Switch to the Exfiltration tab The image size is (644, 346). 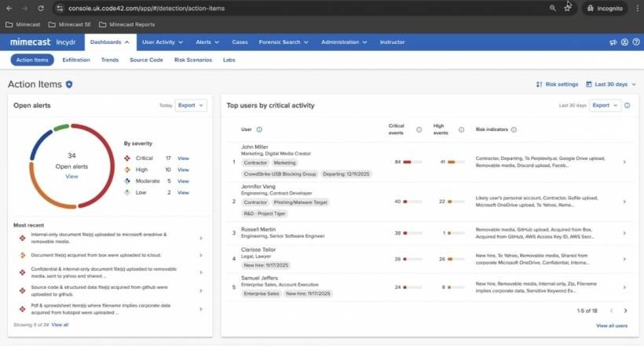pos(76,60)
